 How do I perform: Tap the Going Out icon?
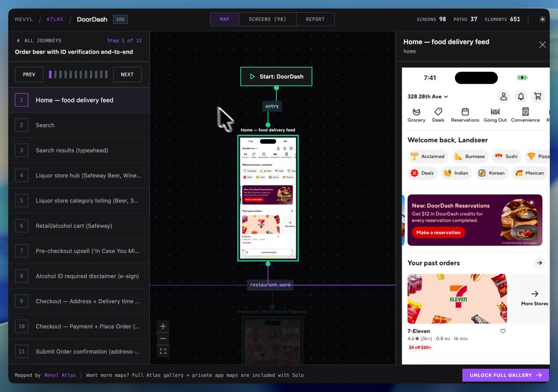click(495, 115)
